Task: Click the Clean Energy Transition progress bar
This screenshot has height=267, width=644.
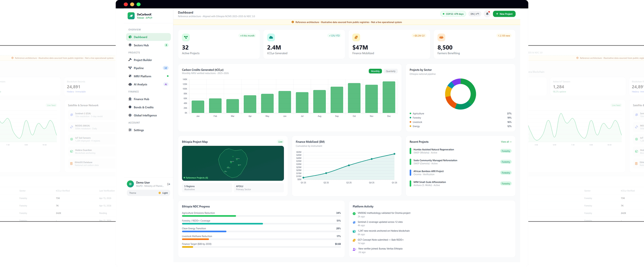Action: (261, 232)
